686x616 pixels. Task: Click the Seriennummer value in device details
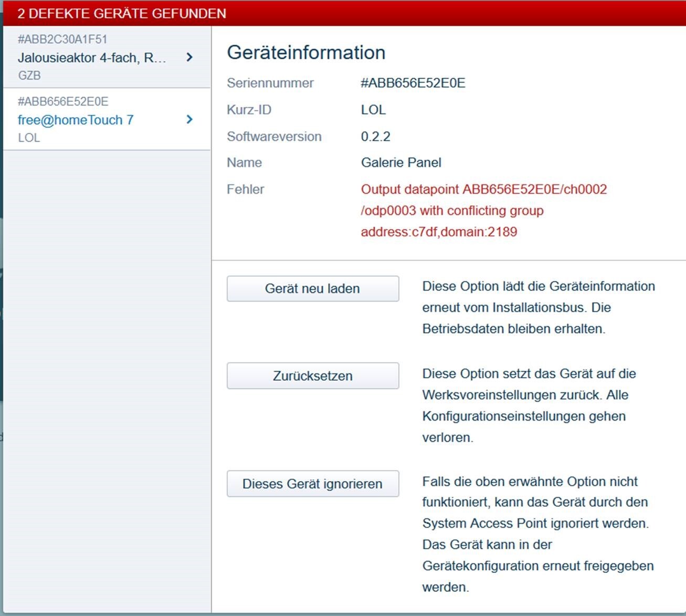pyautogui.click(x=413, y=83)
